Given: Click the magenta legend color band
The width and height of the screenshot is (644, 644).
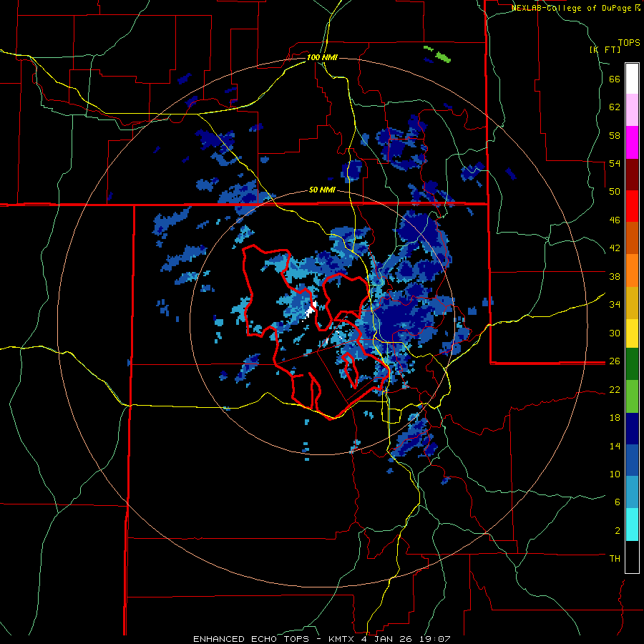Looking at the screenshot, I should (632, 142).
